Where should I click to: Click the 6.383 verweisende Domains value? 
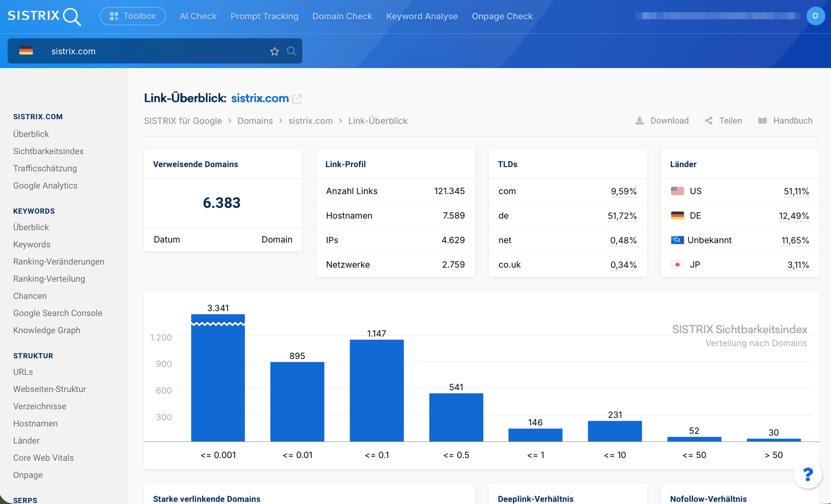[x=222, y=203]
